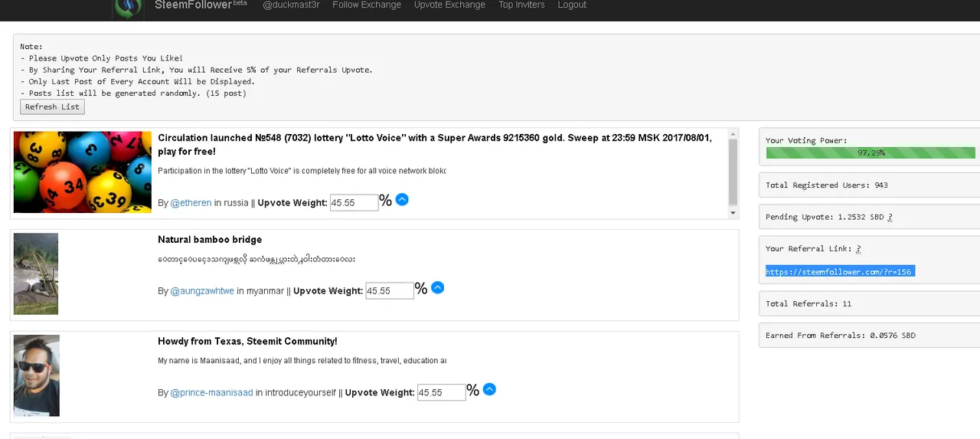This screenshot has height=439, width=980.
Task: Edit upvote weight for the etheren post
Action: point(354,203)
